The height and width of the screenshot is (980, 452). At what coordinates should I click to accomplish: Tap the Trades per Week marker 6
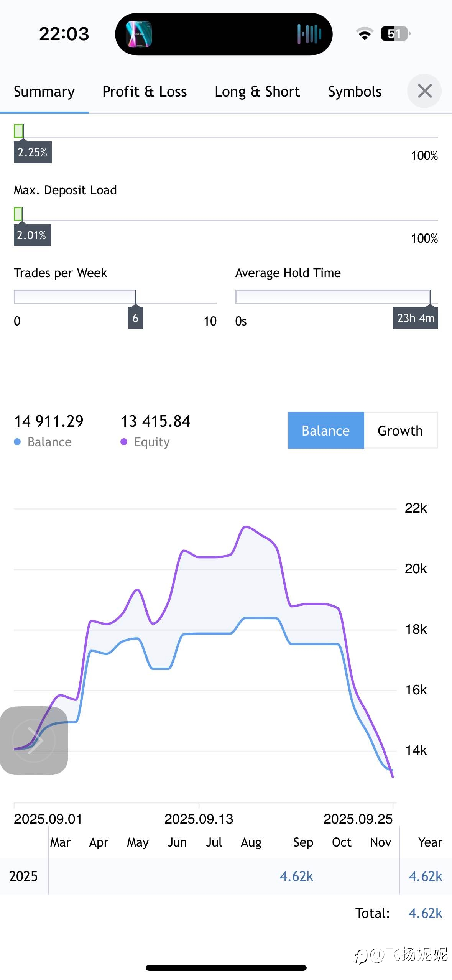click(x=135, y=318)
